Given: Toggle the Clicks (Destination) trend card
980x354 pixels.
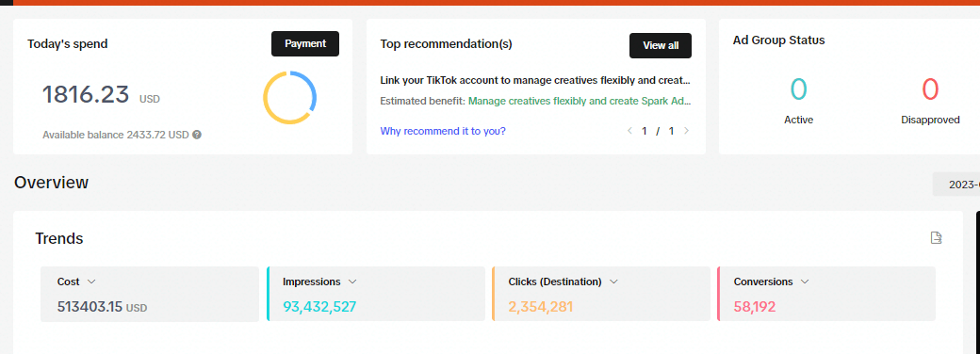Looking at the screenshot, I should tap(601, 294).
